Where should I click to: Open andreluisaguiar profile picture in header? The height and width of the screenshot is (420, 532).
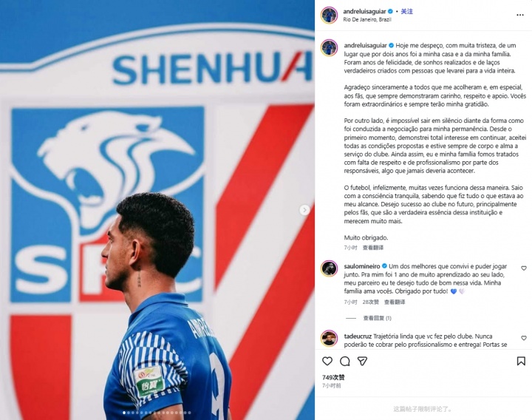[x=329, y=16]
